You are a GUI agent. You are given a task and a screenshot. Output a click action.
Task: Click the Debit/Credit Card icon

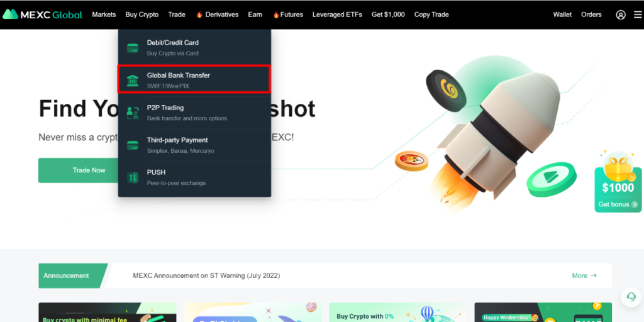click(133, 48)
